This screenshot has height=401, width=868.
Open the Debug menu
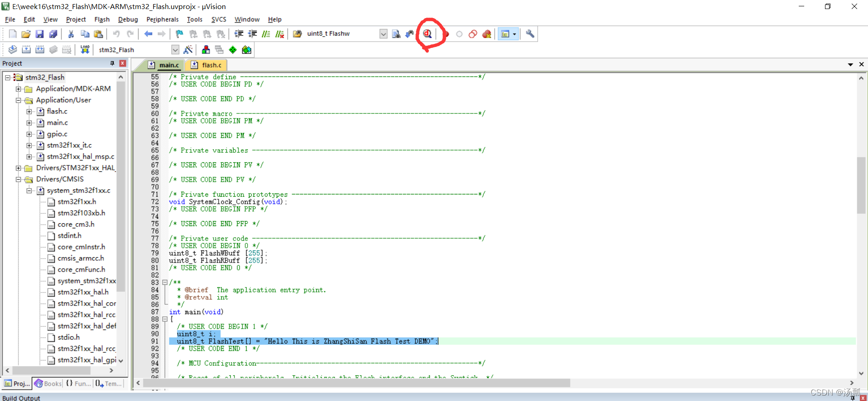[128, 19]
